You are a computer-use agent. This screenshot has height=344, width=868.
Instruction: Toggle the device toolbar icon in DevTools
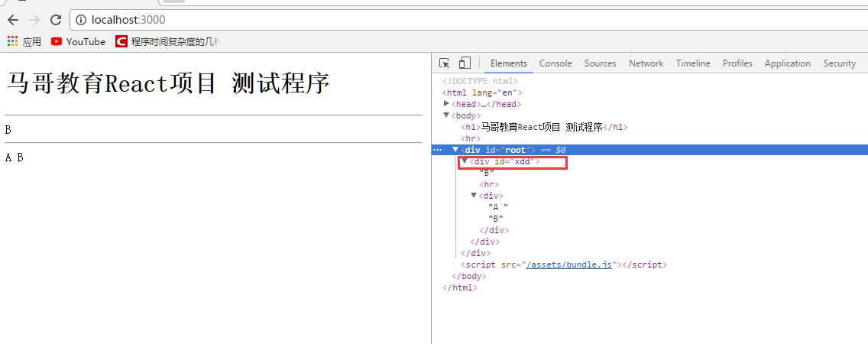[x=465, y=63]
